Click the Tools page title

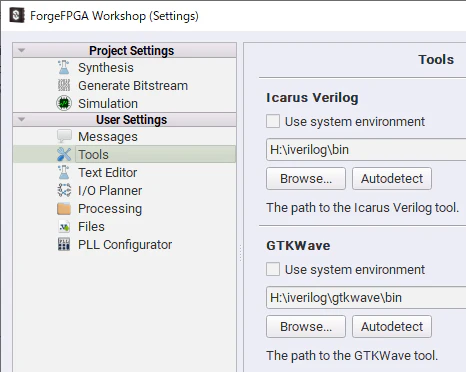pyautogui.click(x=436, y=60)
